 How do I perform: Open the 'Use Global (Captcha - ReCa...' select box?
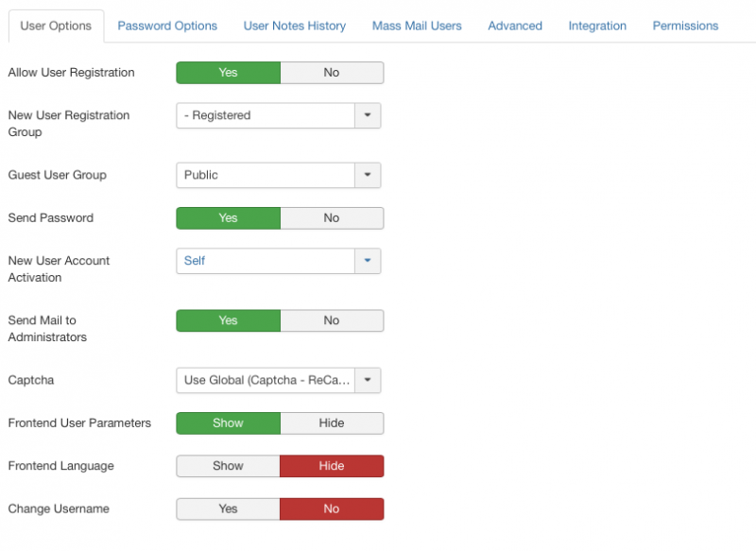279,380
